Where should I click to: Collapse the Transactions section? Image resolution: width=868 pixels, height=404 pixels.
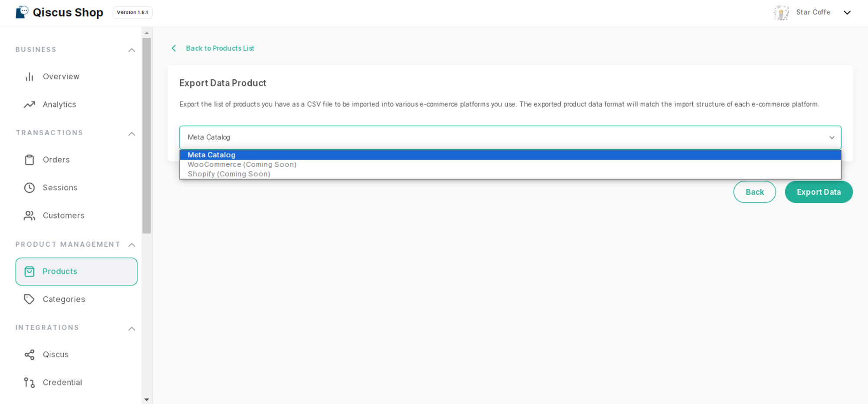click(132, 134)
